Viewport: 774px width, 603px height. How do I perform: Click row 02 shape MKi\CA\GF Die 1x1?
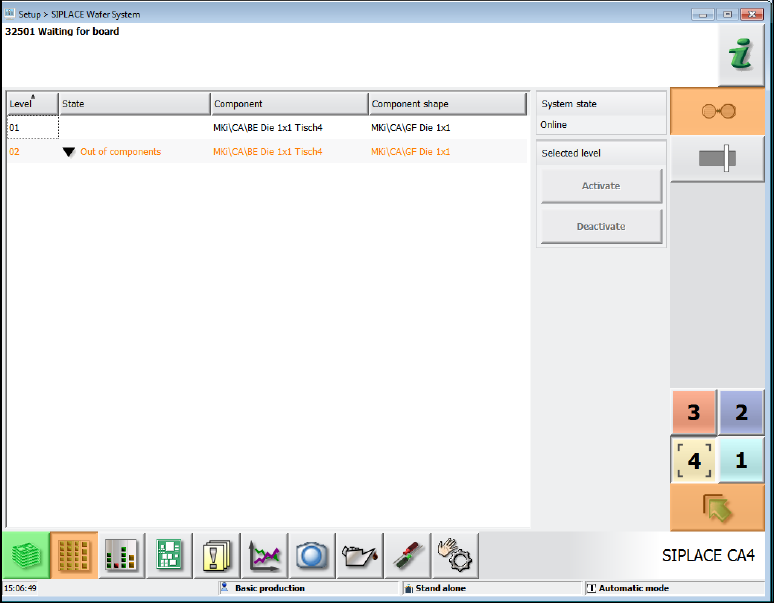tap(411, 151)
